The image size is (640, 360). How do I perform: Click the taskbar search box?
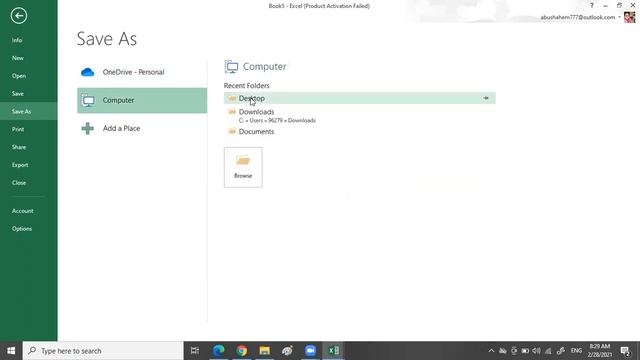pos(103,351)
